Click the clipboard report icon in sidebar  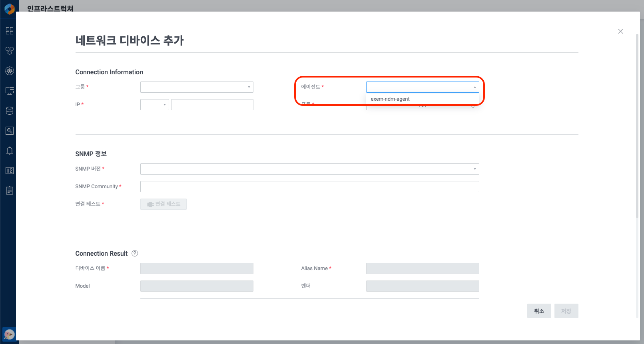pos(10,191)
